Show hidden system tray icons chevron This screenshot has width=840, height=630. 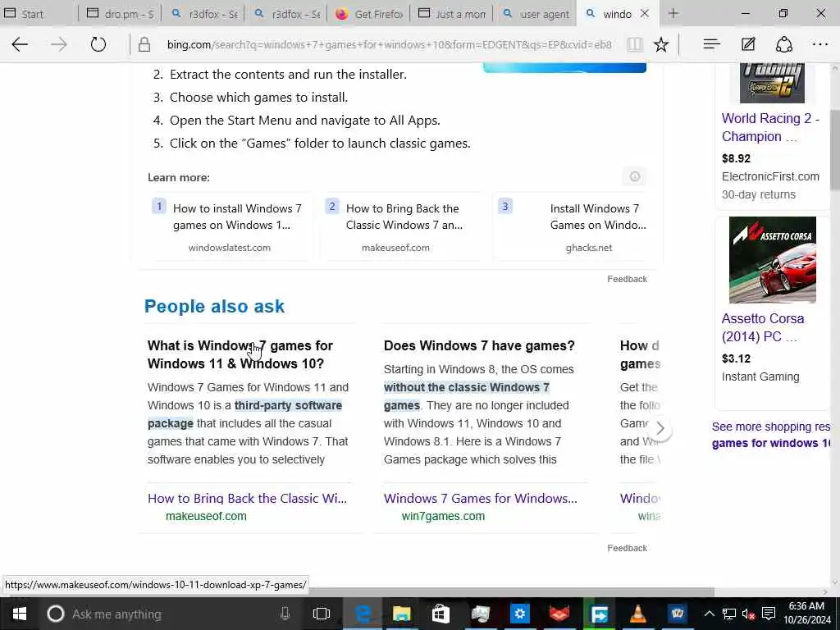tap(709, 614)
